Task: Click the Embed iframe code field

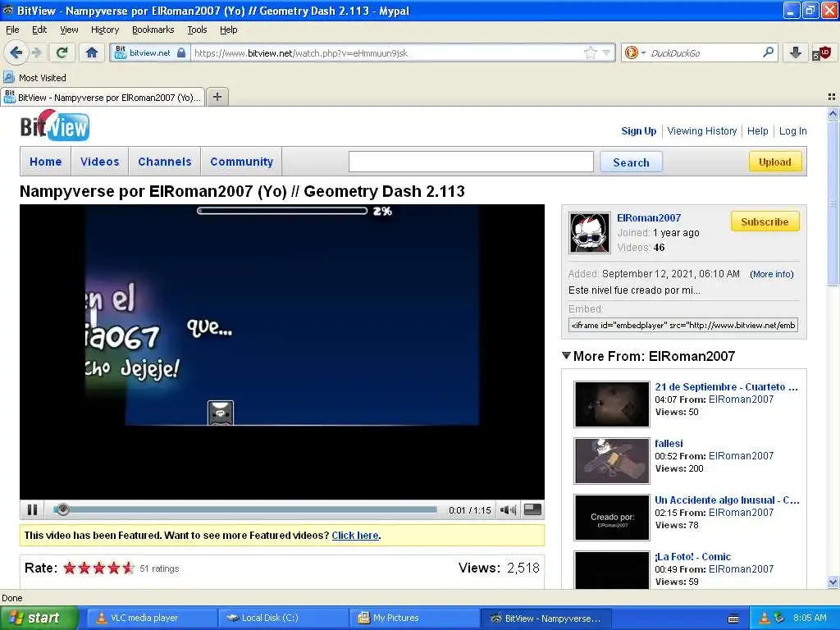Action: (683, 325)
